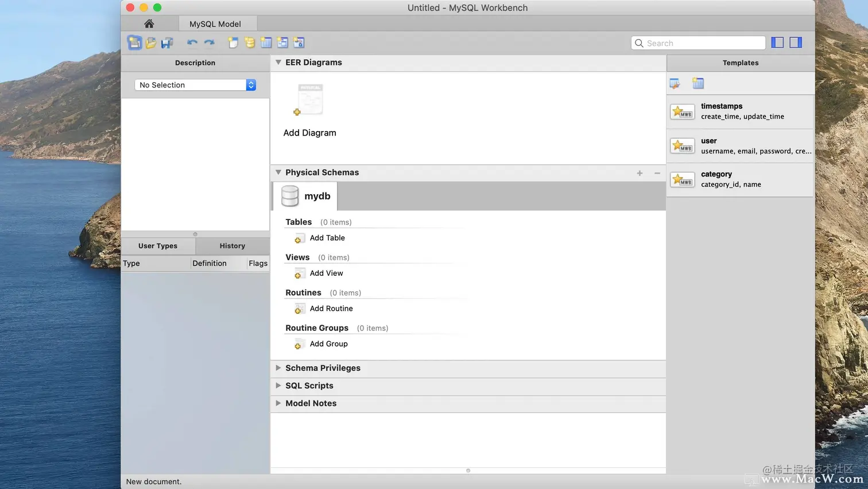Remove schema using the minus button
Image resolution: width=868 pixels, height=489 pixels.
pyautogui.click(x=657, y=173)
